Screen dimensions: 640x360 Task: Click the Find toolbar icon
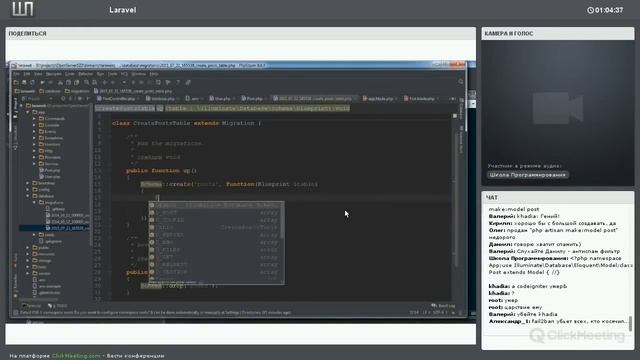[87, 82]
